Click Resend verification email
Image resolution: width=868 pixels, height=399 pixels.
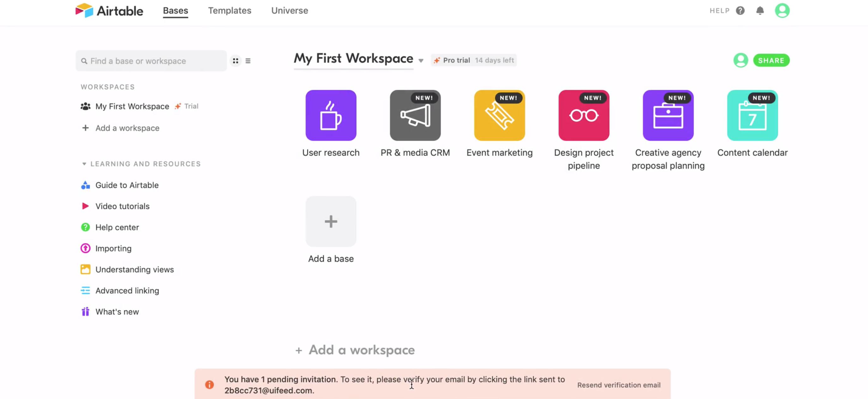click(x=619, y=385)
